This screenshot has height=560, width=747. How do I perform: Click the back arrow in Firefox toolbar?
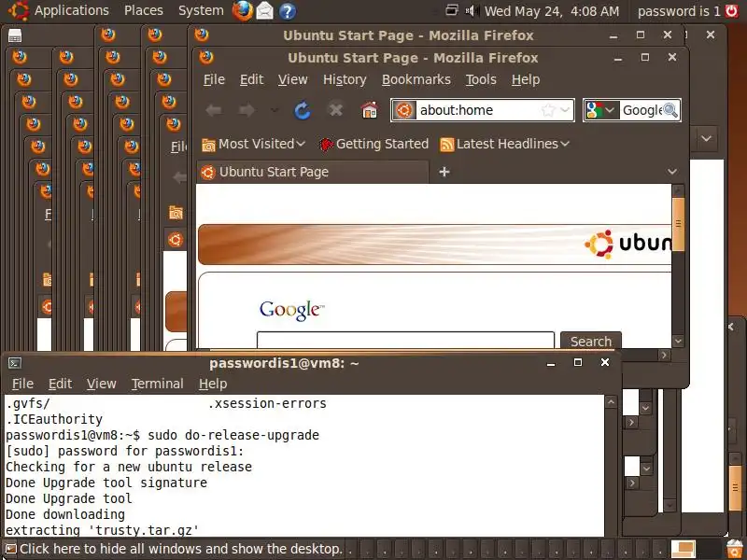(x=214, y=110)
